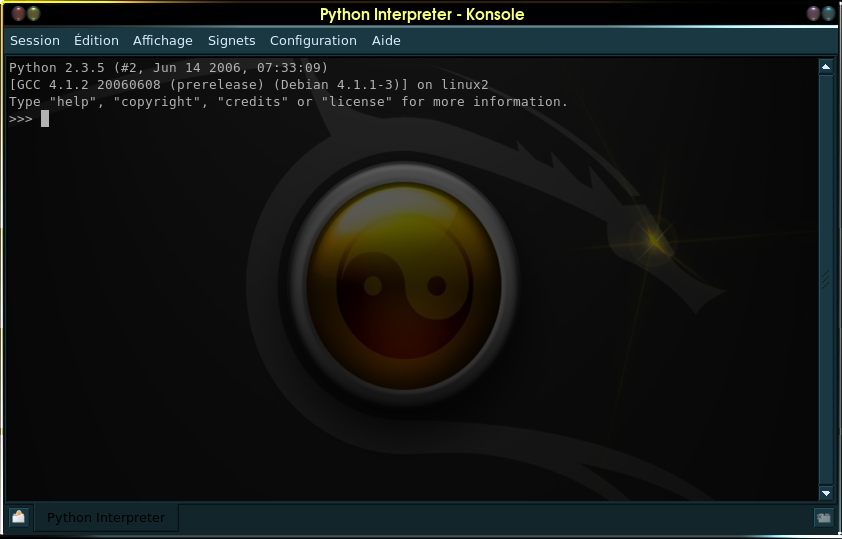Open the Affichage menu

[163, 41]
